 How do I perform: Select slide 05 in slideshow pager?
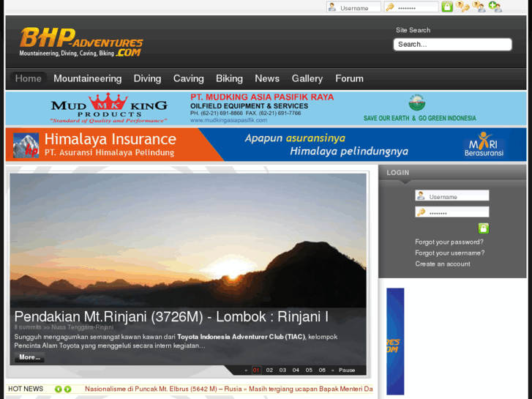coord(309,370)
